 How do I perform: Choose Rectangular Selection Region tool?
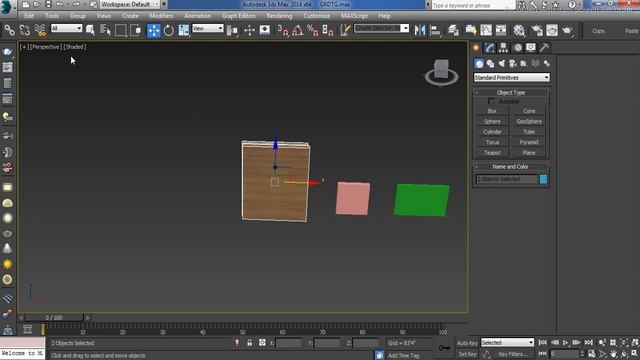tap(121, 30)
